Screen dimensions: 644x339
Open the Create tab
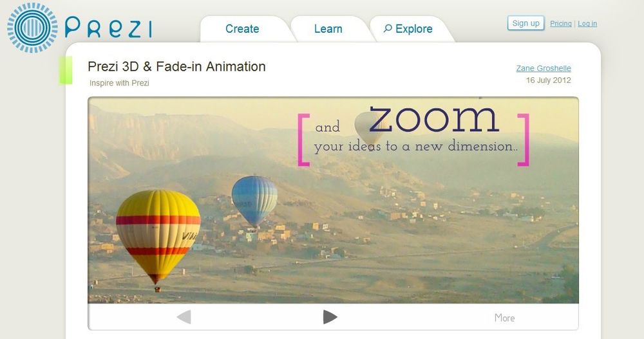click(x=242, y=29)
